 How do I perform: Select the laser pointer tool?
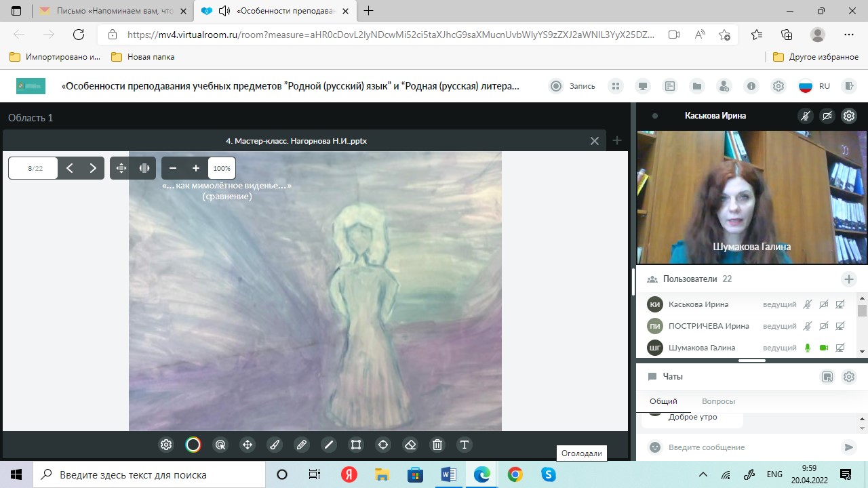tap(220, 445)
